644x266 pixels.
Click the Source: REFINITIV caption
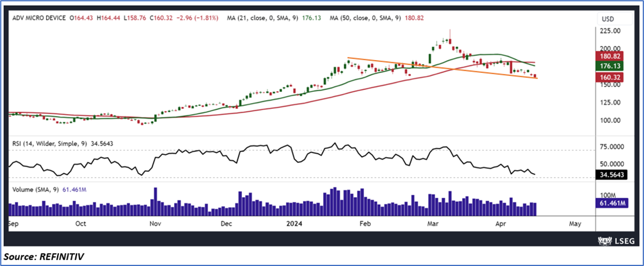pyautogui.click(x=45, y=257)
